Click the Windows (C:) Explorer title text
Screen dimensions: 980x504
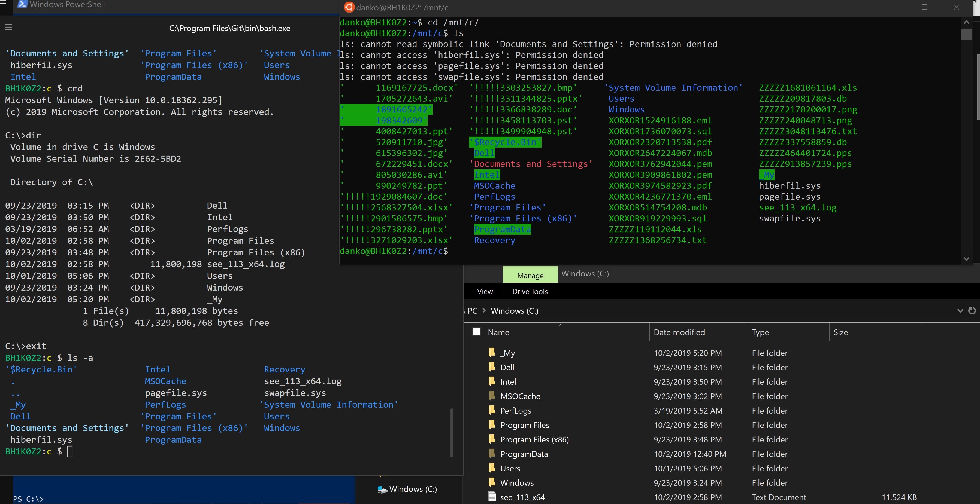585,274
